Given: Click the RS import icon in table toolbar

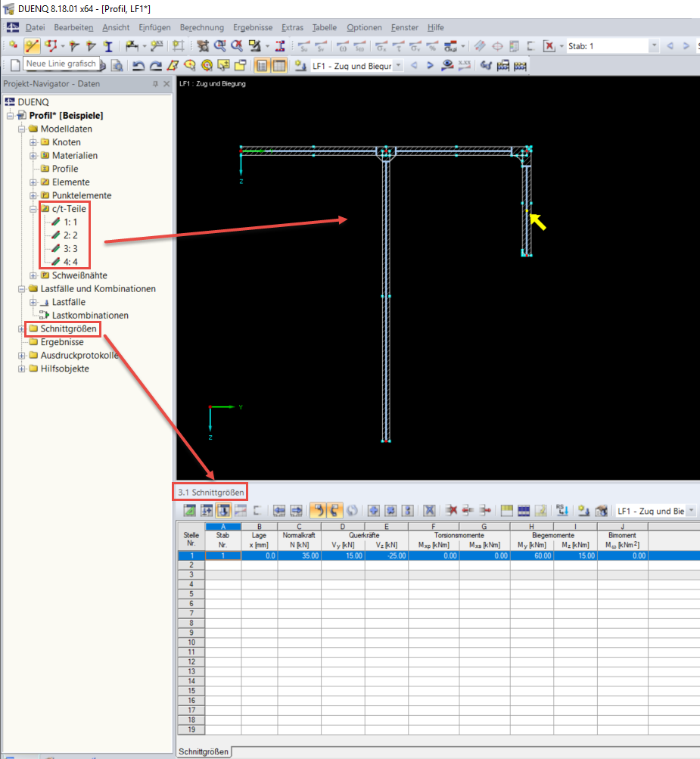Looking at the screenshot, I should point(562,510).
